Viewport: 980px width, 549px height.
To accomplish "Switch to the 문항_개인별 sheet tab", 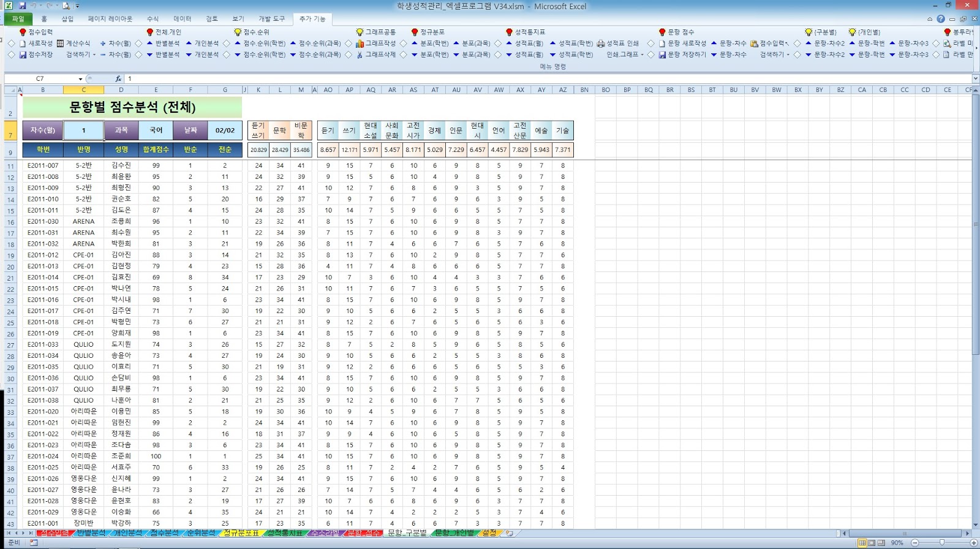I will point(454,533).
